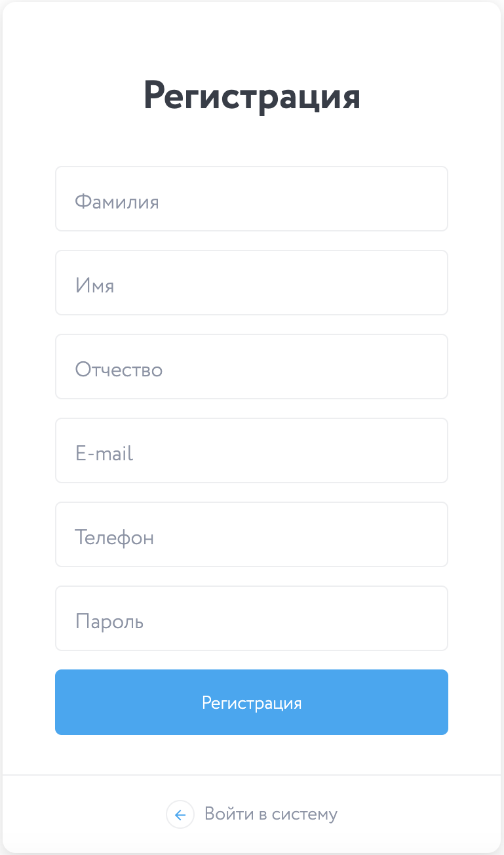Click the Регистрация heading title

[252, 96]
